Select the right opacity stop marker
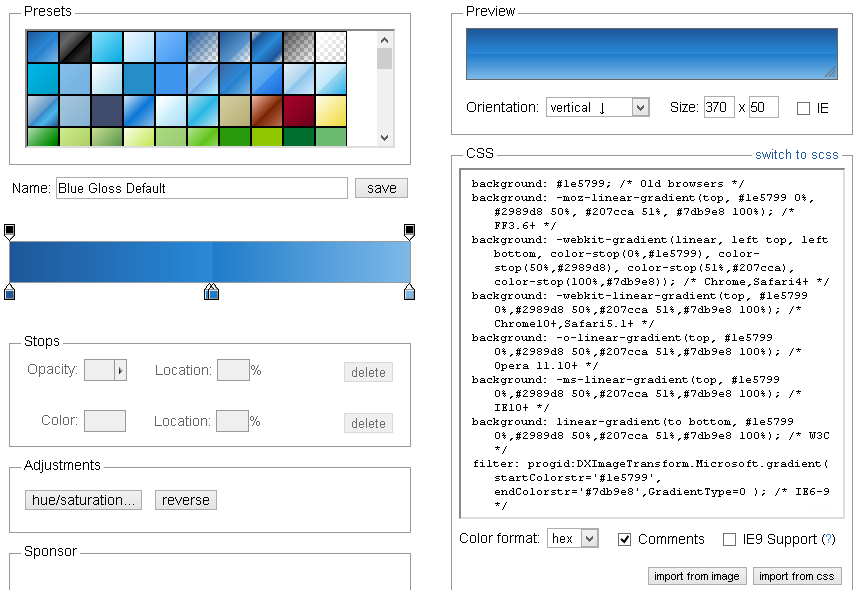Viewport: 858px width, 590px height. [409, 232]
